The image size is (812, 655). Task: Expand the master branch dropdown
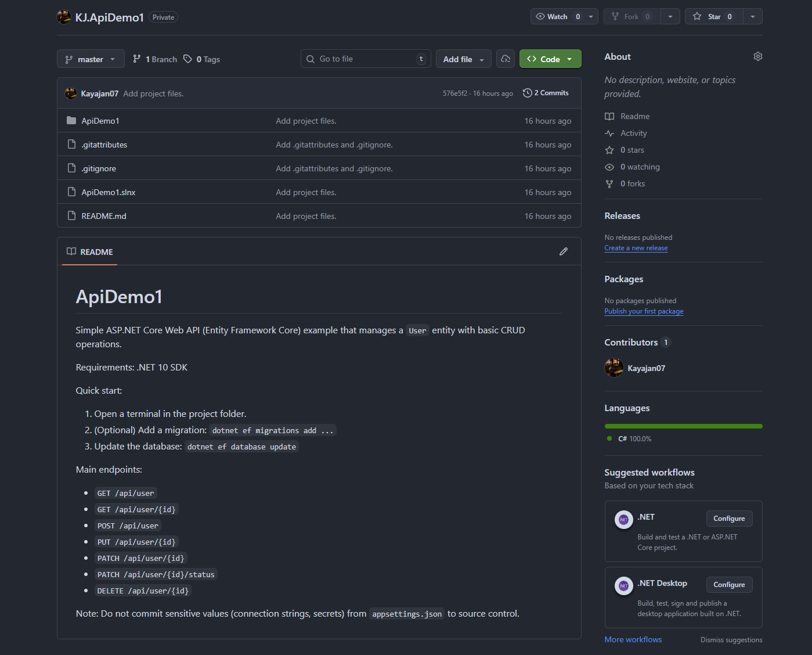91,59
